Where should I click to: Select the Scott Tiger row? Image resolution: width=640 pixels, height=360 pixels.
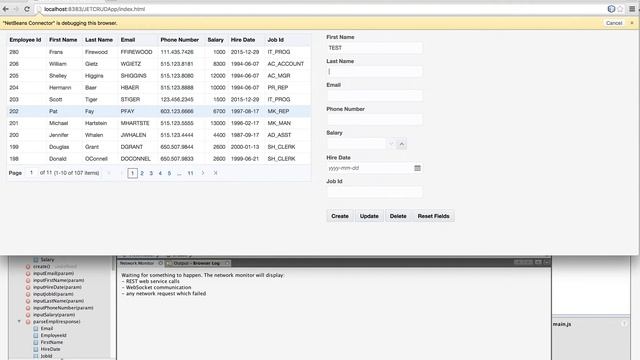[159, 99]
